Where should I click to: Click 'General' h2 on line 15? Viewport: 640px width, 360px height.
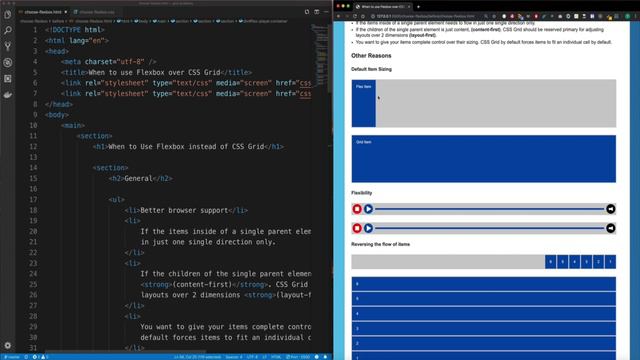click(138, 178)
